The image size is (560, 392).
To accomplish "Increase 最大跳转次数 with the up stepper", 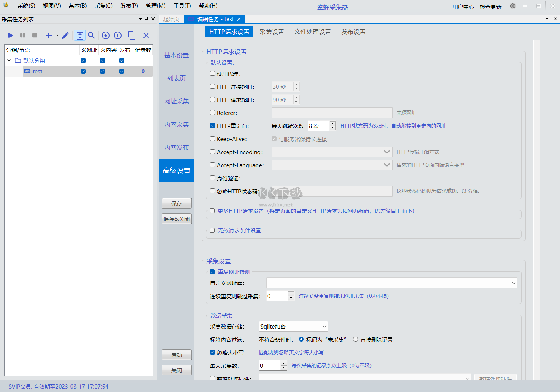I will click(333, 123).
